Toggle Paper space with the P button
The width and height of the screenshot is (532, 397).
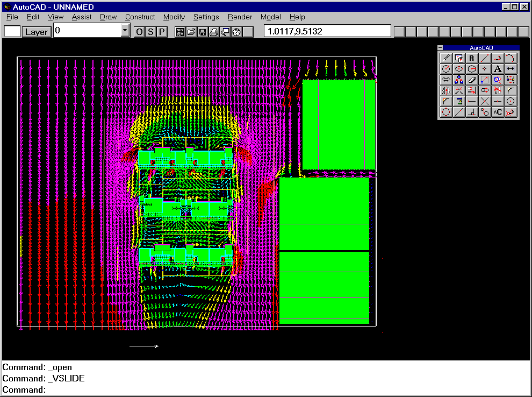click(161, 32)
